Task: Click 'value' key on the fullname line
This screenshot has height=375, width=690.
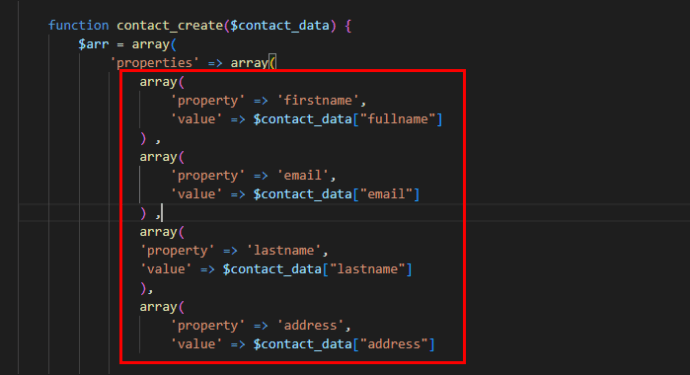Action: [196, 119]
